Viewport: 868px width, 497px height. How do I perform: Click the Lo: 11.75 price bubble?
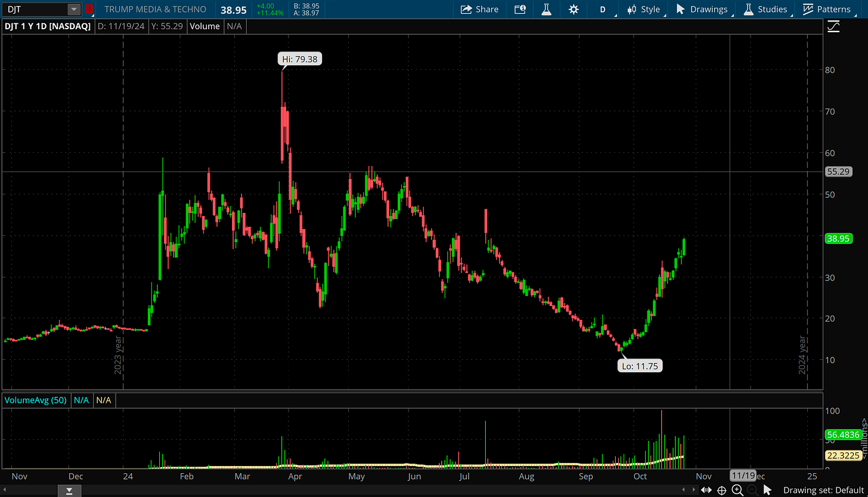click(x=640, y=366)
